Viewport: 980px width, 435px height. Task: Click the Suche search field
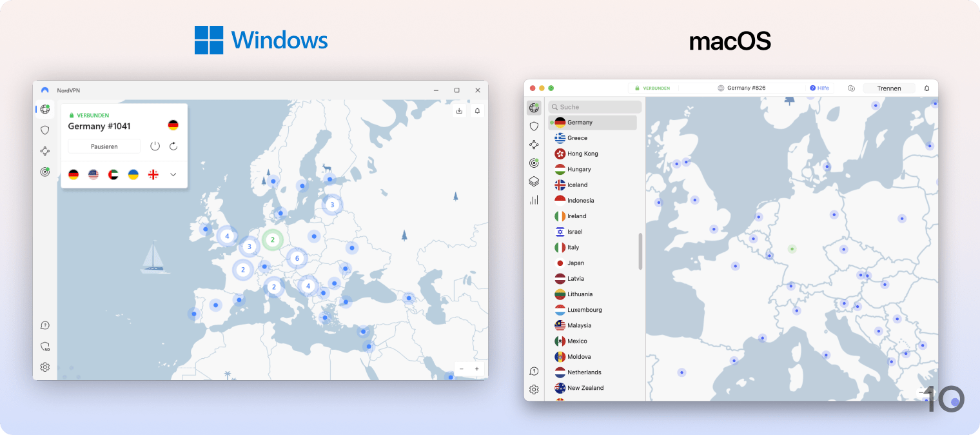coord(594,107)
